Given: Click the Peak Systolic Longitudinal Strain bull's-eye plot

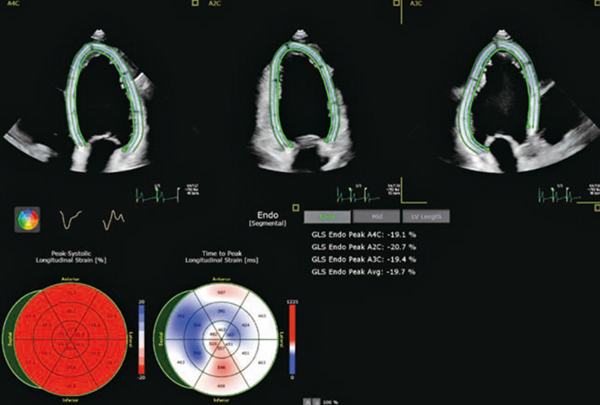Looking at the screenshot, I should (68, 340).
